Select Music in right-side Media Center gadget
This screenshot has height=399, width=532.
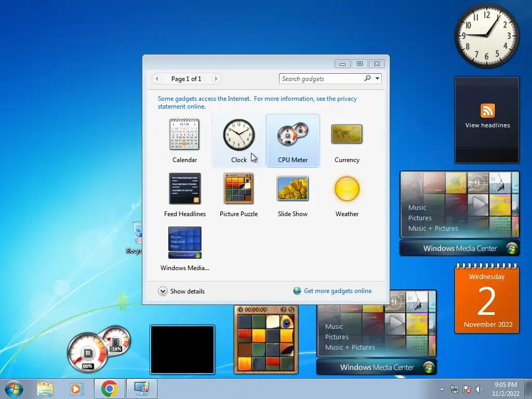click(417, 207)
